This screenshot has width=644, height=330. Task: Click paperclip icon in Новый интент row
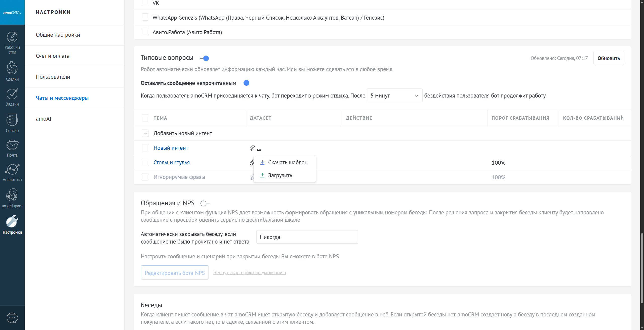coord(252,148)
